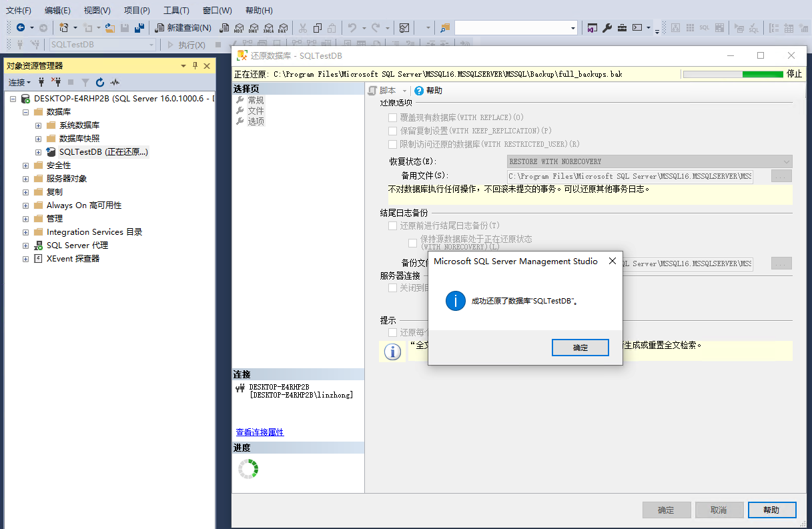This screenshot has width=812, height=529.
Task: Open the 视图(V) menu
Action: click(97, 10)
